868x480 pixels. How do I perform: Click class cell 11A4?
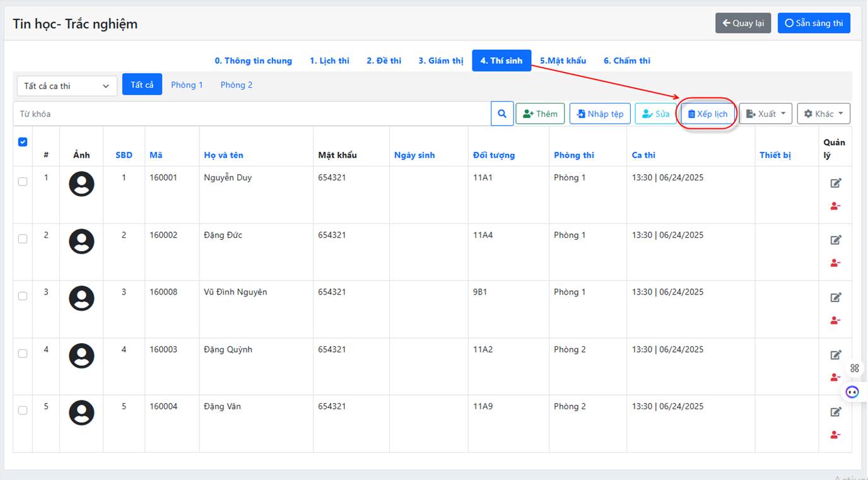point(483,235)
